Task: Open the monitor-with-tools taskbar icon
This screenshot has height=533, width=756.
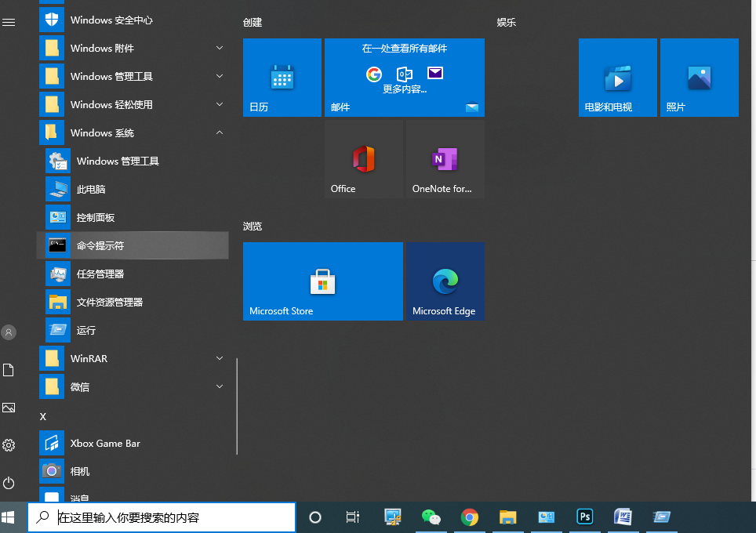Action: (392, 517)
